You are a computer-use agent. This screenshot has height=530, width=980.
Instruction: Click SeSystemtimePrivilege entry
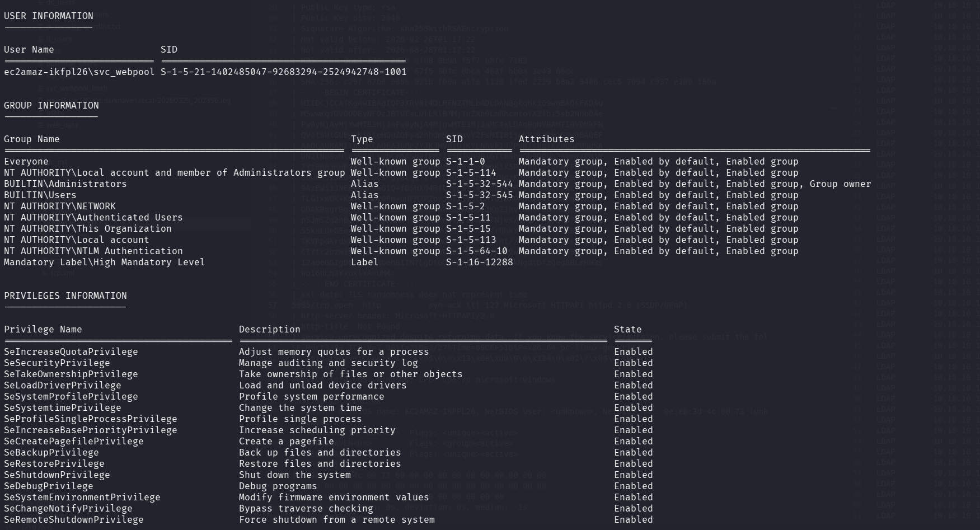(x=63, y=407)
